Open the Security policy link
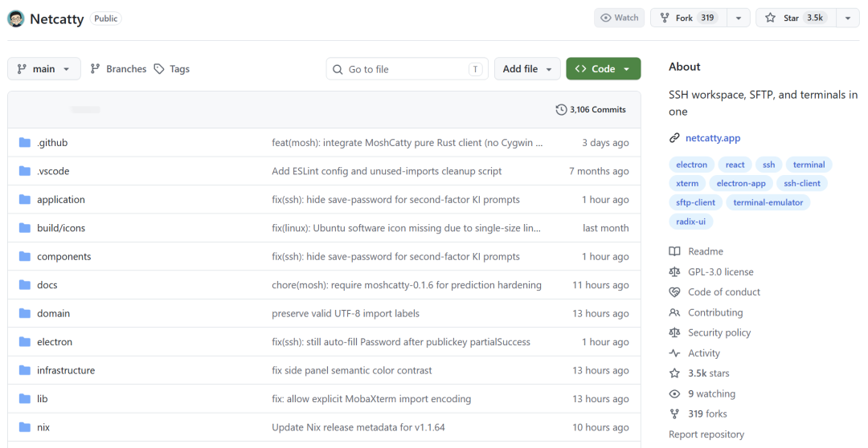The image size is (868, 448). point(719,333)
